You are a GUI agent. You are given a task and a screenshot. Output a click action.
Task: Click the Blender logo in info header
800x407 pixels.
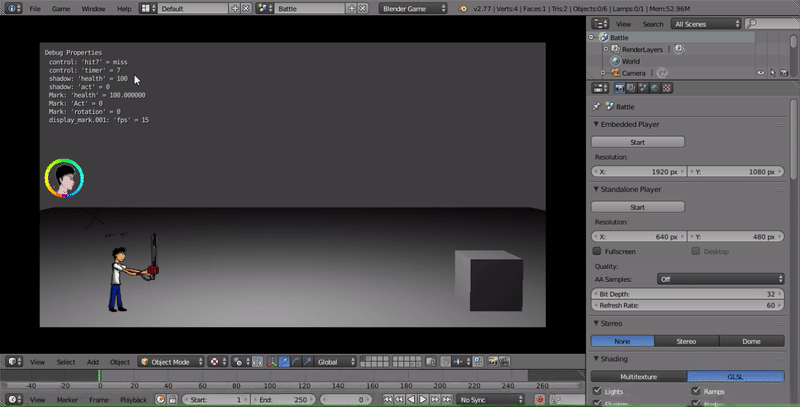click(463, 8)
